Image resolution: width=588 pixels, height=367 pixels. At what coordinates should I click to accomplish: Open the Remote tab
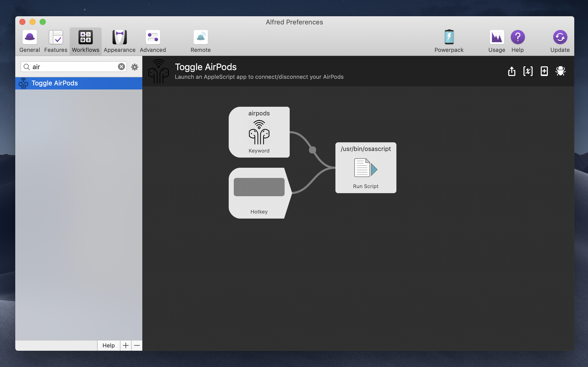(200, 41)
